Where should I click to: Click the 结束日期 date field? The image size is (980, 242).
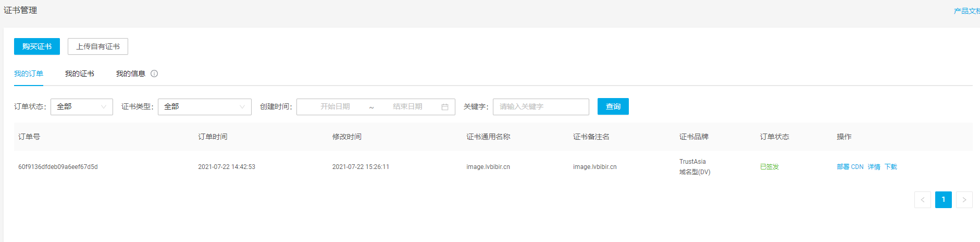[407, 106]
